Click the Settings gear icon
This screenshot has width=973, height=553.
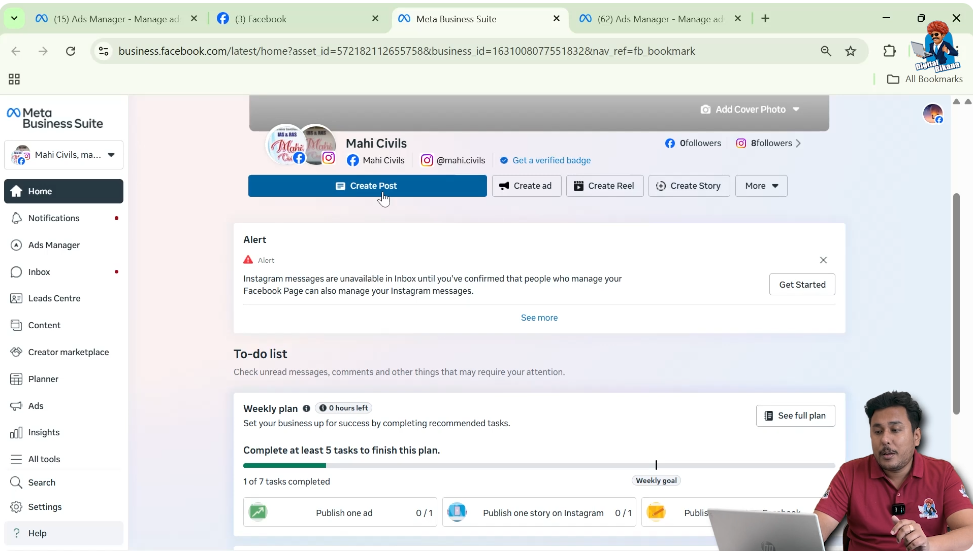click(x=16, y=506)
